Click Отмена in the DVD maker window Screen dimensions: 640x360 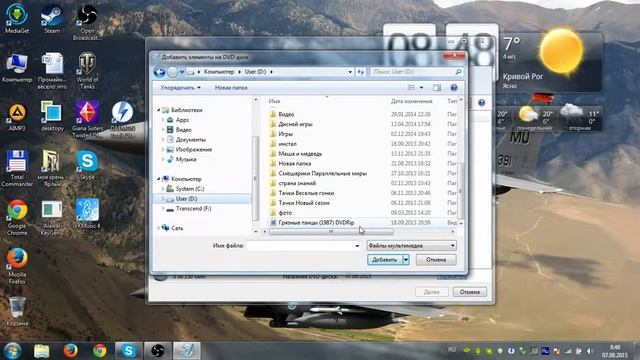tap(469, 292)
